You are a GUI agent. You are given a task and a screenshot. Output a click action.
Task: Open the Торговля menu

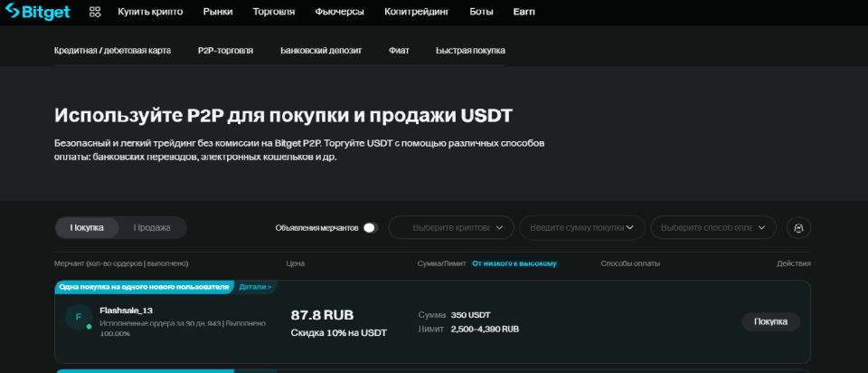point(273,12)
